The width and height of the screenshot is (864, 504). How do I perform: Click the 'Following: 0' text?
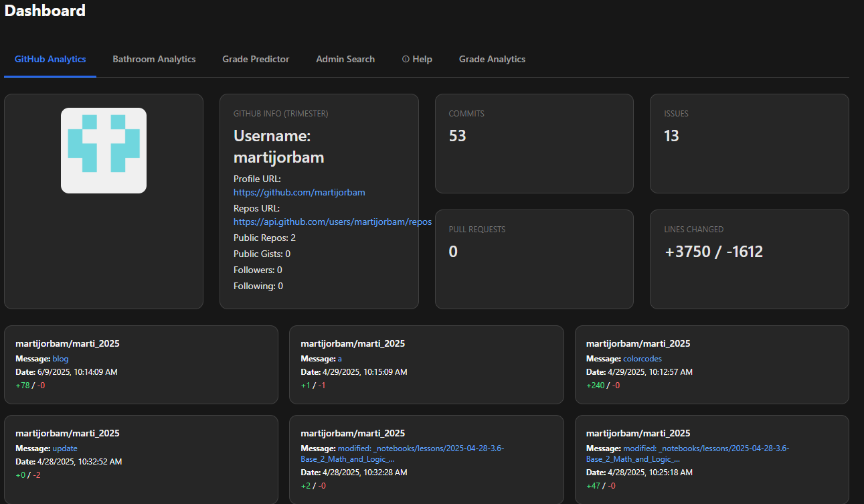tap(258, 286)
